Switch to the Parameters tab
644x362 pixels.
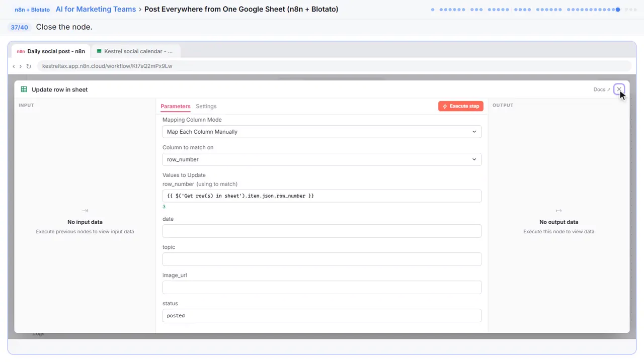coord(176,106)
